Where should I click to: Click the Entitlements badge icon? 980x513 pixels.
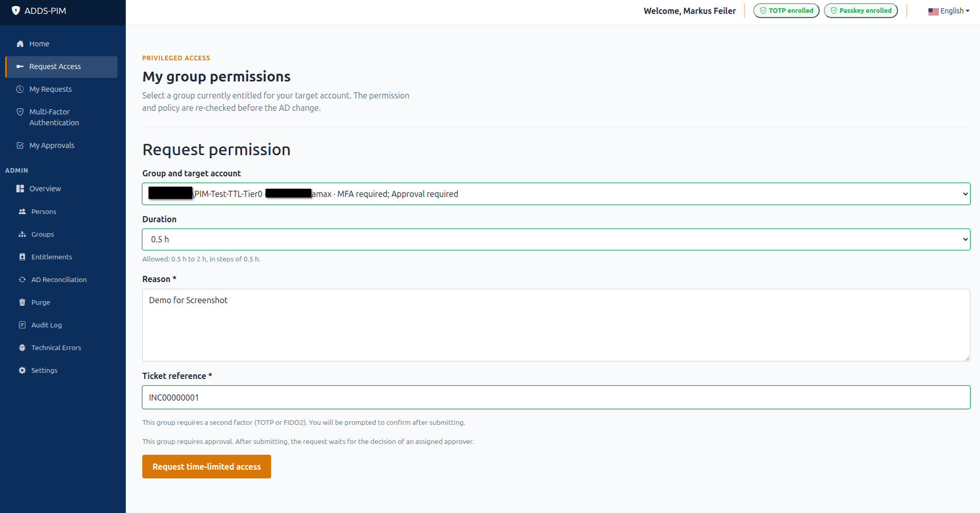pyautogui.click(x=22, y=257)
